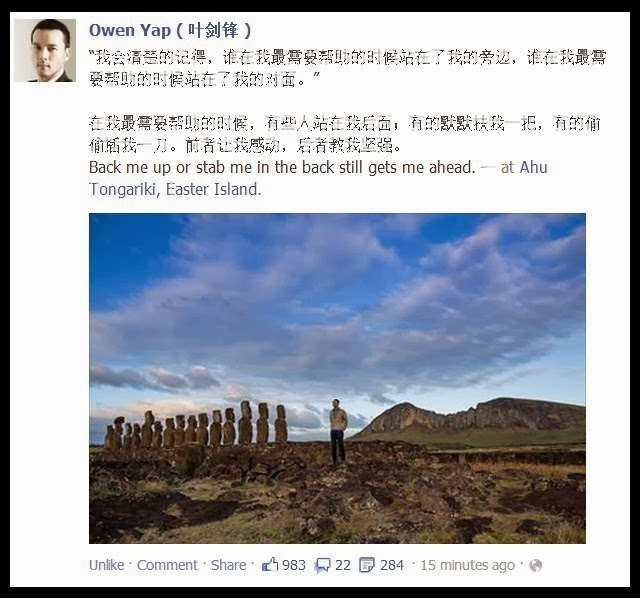The height and width of the screenshot is (599, 640).
Task: Click the Comment link
Action: pos(167,565)
